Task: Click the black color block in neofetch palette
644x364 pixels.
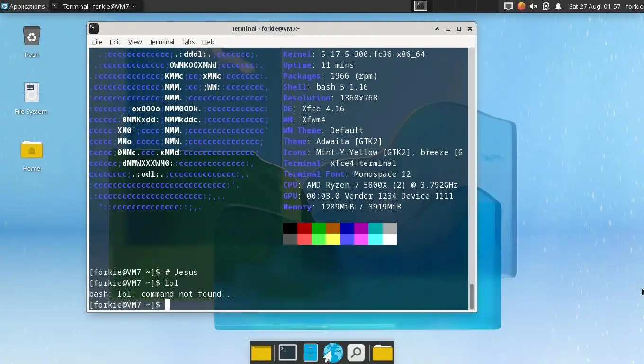Action: coord(290,228)
